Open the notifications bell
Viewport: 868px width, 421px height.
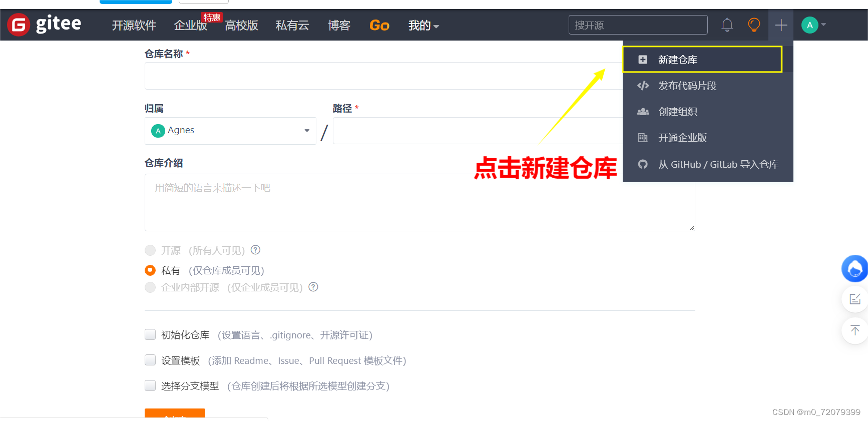point(727,25)
